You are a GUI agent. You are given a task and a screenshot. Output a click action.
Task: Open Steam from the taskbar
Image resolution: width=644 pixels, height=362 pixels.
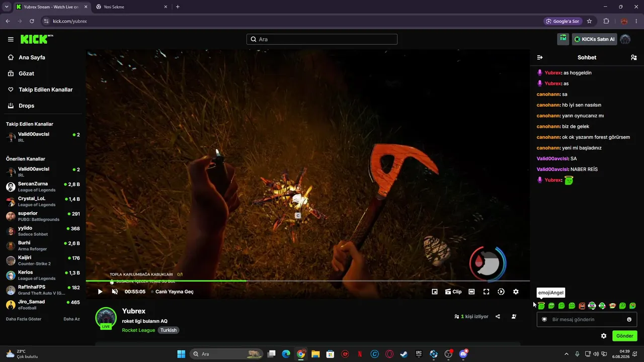(404, 354)
